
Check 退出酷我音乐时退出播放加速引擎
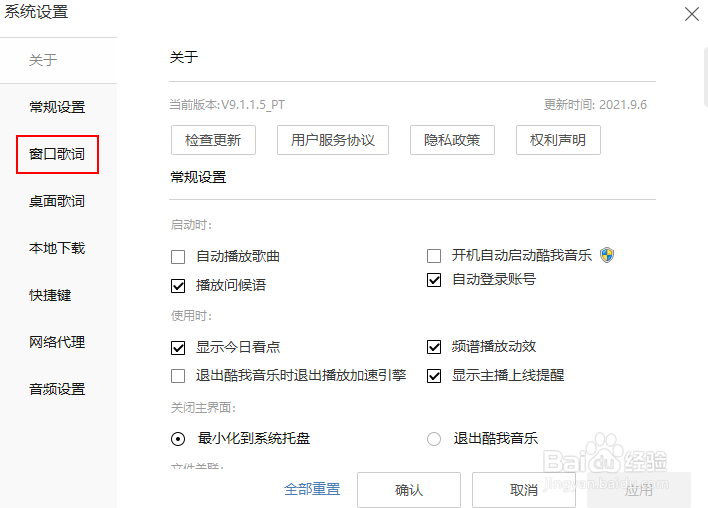tap(178, 376)
